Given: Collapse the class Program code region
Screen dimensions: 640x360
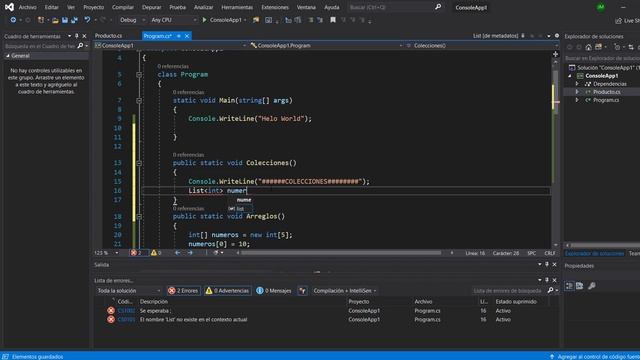Looking at the screenshot, I should [x=139, y=75].
